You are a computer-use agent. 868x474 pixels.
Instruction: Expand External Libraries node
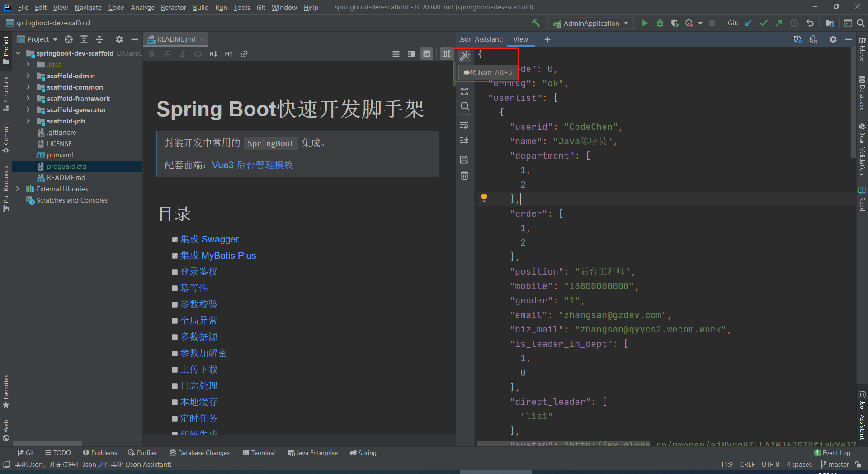[18, 189]
